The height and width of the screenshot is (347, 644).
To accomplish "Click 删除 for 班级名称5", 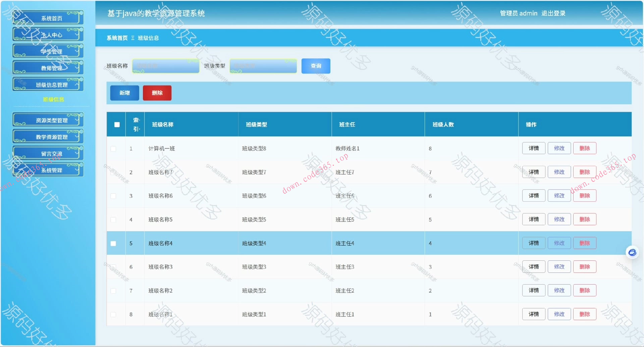I will click(x=585, y=219).
